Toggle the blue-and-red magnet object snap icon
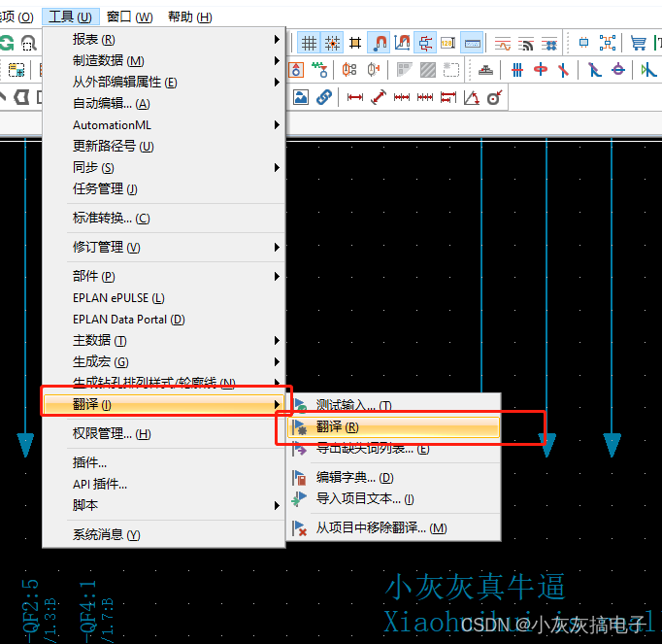This screenshot has height=644, width=662. click(x=379, y=43)
